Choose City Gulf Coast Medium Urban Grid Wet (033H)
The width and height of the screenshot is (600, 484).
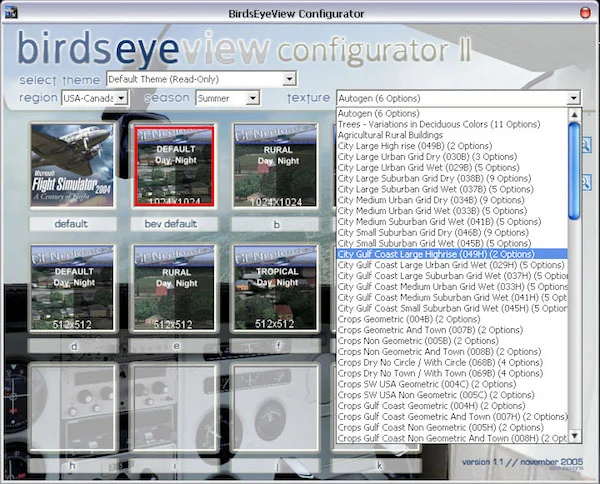click(452, 287)
